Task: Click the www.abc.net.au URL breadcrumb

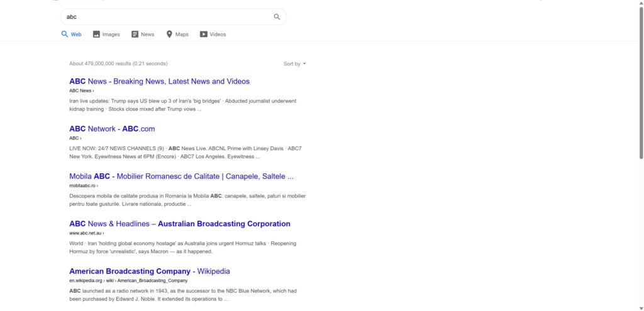Action: [x=86, y=233]
